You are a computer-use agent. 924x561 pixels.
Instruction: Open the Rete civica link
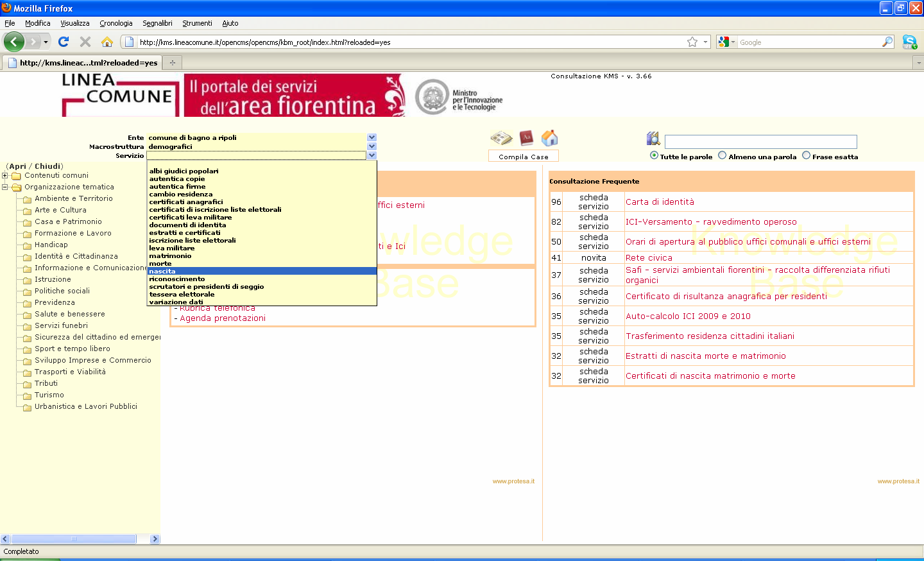(x=649, y=257)
